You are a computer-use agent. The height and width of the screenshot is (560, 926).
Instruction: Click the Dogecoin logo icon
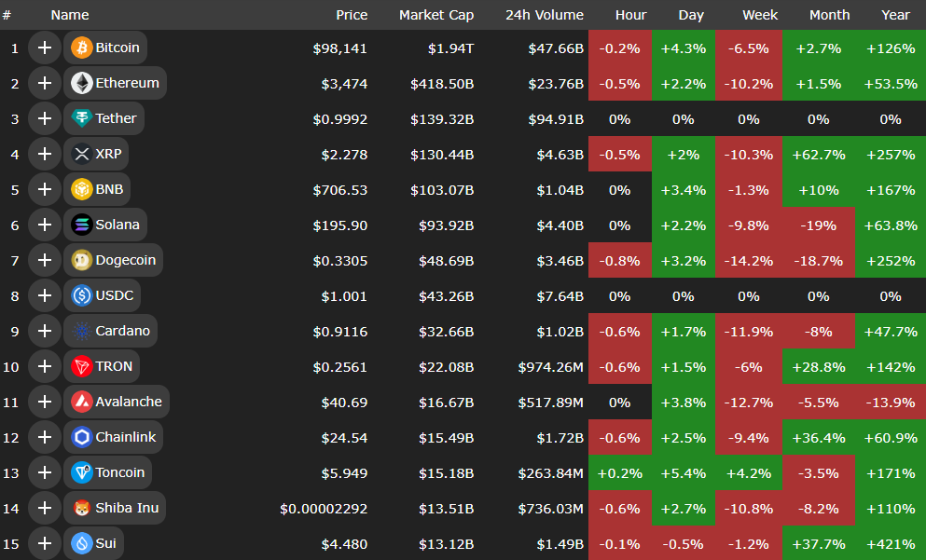(x=81, y=260)
